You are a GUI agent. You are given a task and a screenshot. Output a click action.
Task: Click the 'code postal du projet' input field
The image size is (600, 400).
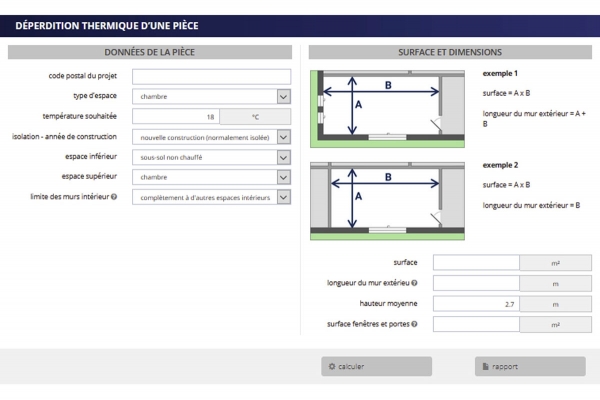tap(211, 77)
